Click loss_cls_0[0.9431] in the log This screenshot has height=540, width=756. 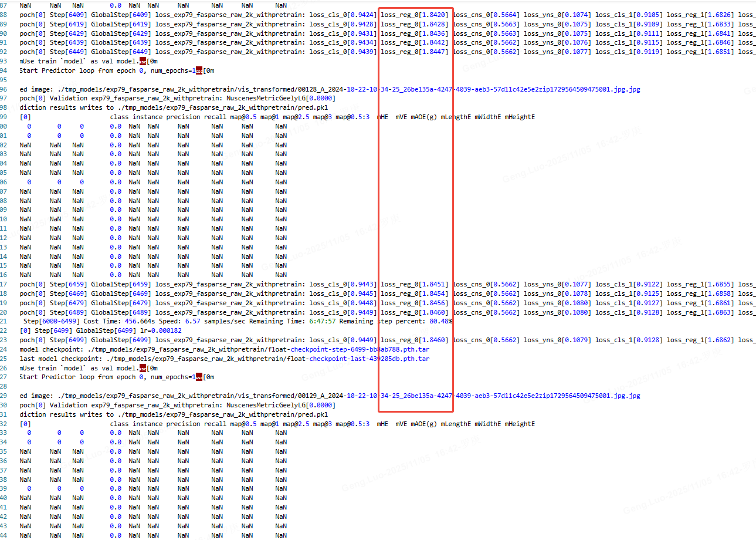tap(343, 33)
